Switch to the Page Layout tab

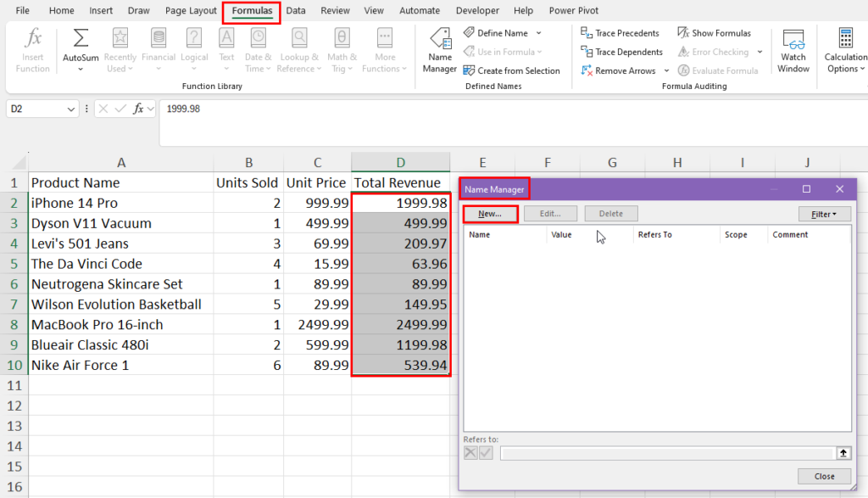[191, 10]
